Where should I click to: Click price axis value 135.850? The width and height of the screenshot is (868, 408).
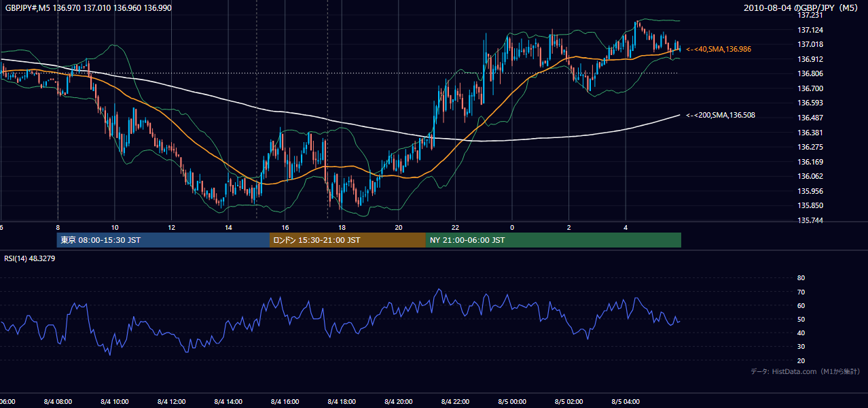810,205
